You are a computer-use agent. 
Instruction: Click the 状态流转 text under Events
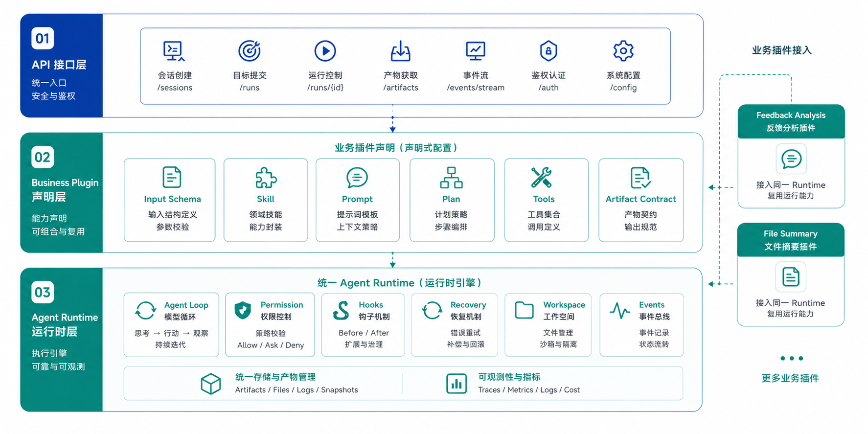point(654,344)
